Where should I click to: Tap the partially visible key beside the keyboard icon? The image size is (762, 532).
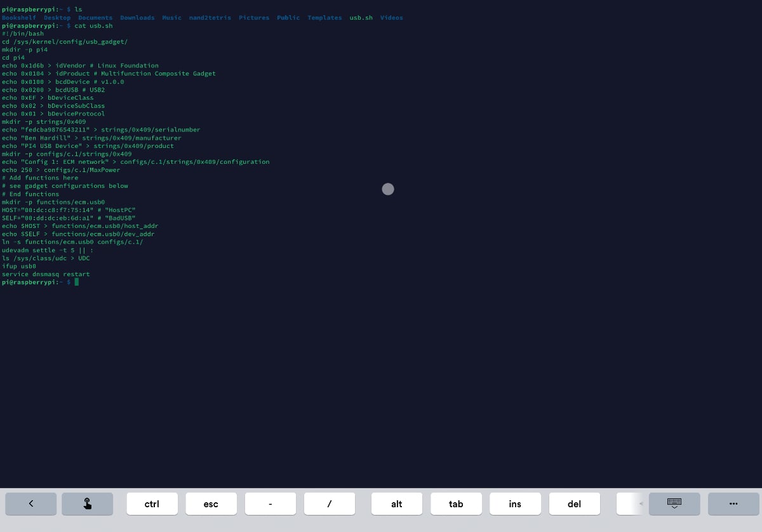pyautogui.click(x=627, y=503)
